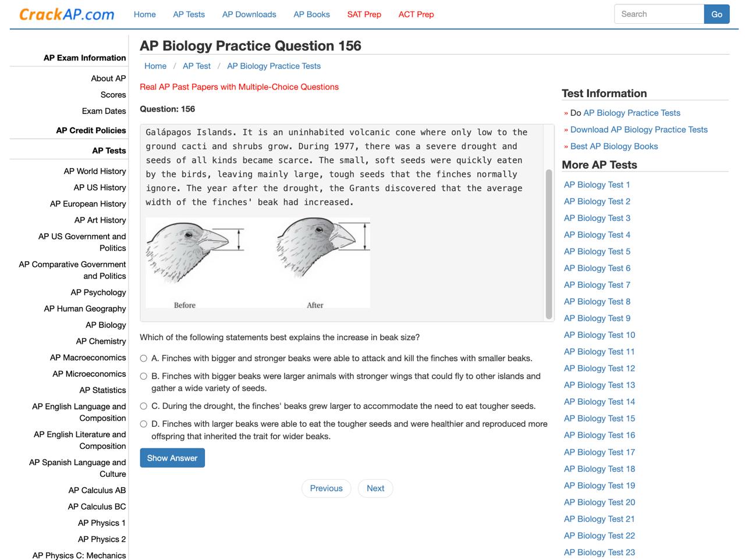Open AP Biology Test 16
Image resolution: width=745 pixels, height=560 pixels.
(x=599, y=435)
